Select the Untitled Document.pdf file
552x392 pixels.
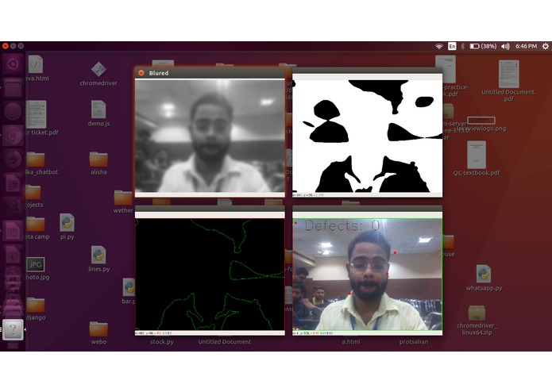[x=508, y=81]
